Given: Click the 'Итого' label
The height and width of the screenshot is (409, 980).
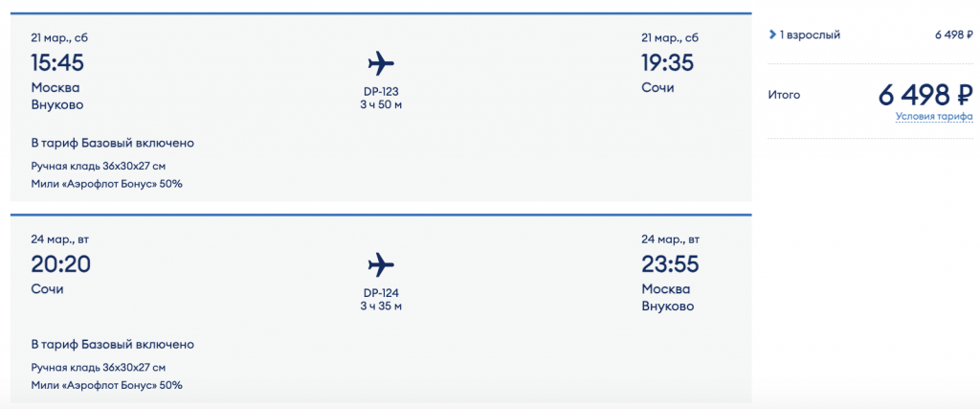Looking at the screenshot, I should pos(784,95).
